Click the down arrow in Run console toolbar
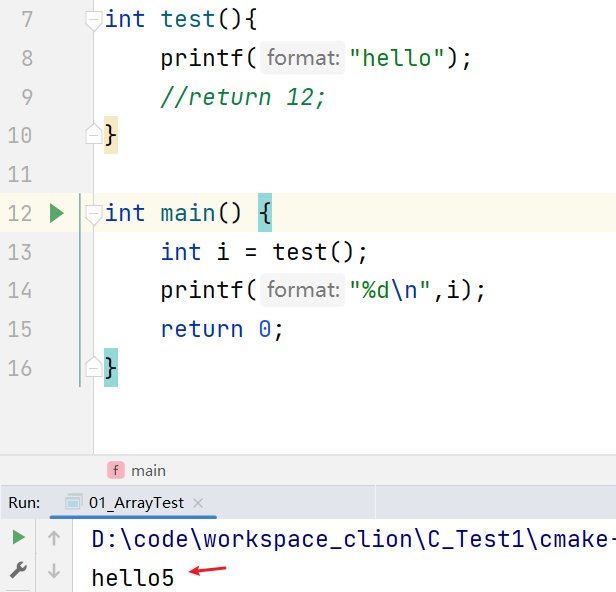 (x=54, y=571)
